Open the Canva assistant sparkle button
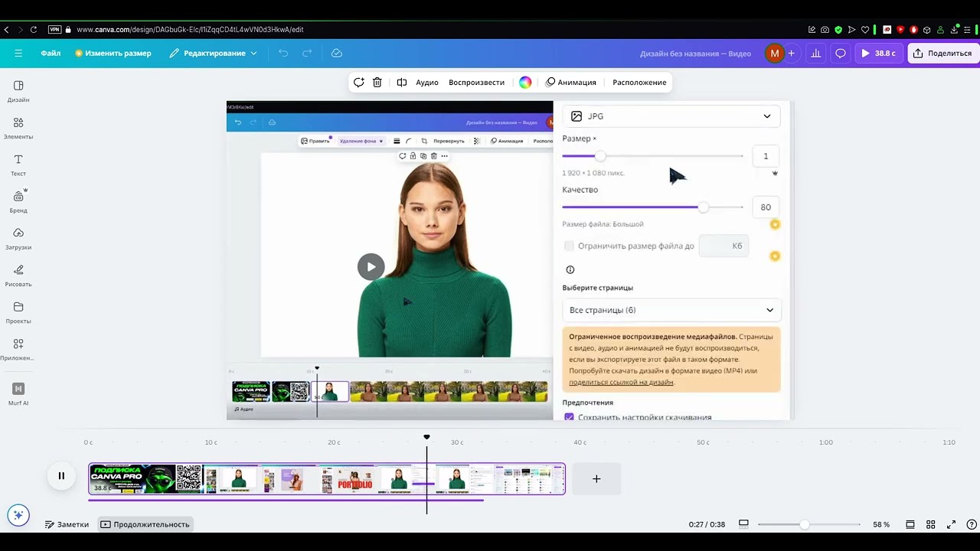This screenshot has width=980, height=551. [x=18, y=514]
